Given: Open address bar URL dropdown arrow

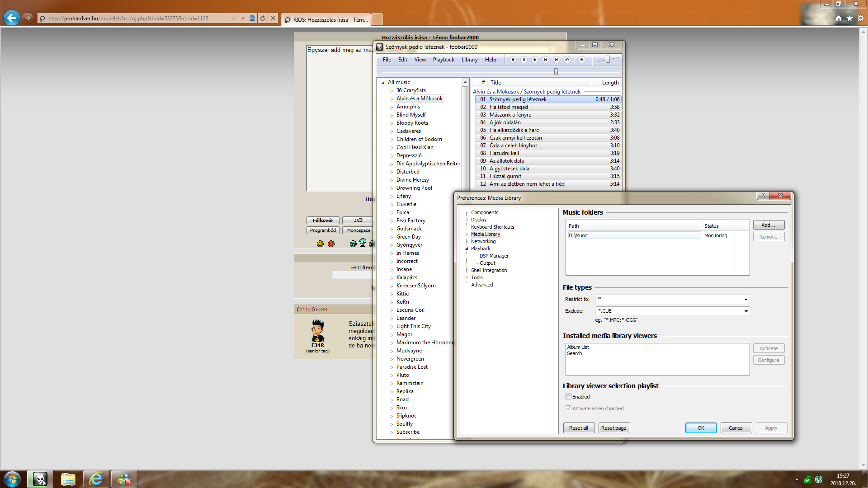Looking at the screenshot, I should [243, 19].
